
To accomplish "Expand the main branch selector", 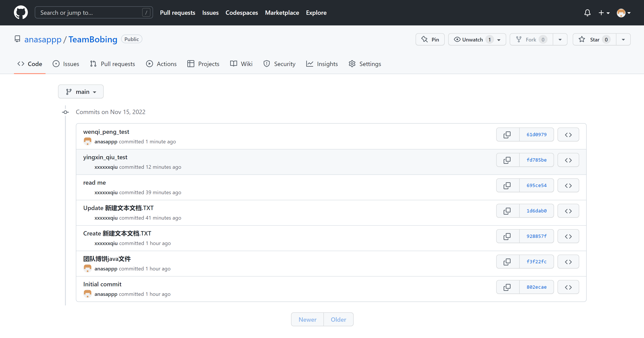I will click(81, 92).
